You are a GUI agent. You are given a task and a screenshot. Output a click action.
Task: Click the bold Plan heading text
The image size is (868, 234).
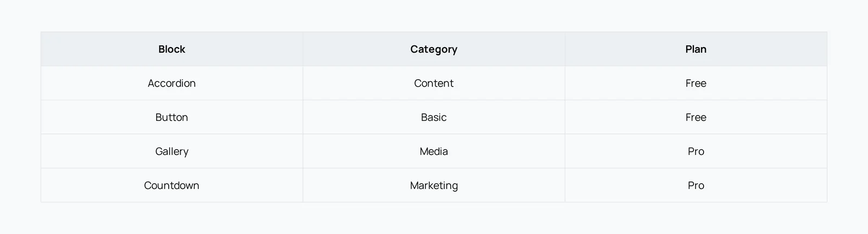(x=696, y=49)
